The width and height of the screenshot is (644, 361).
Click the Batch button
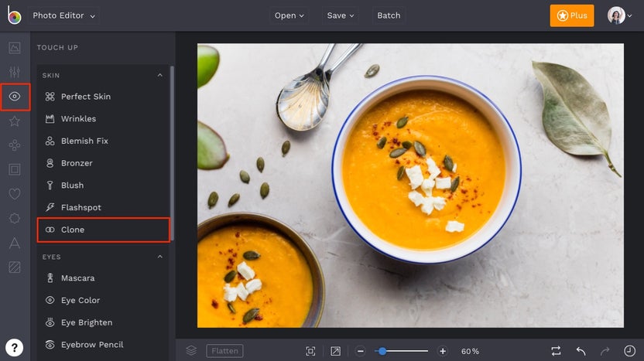click(x=389, y=15)
